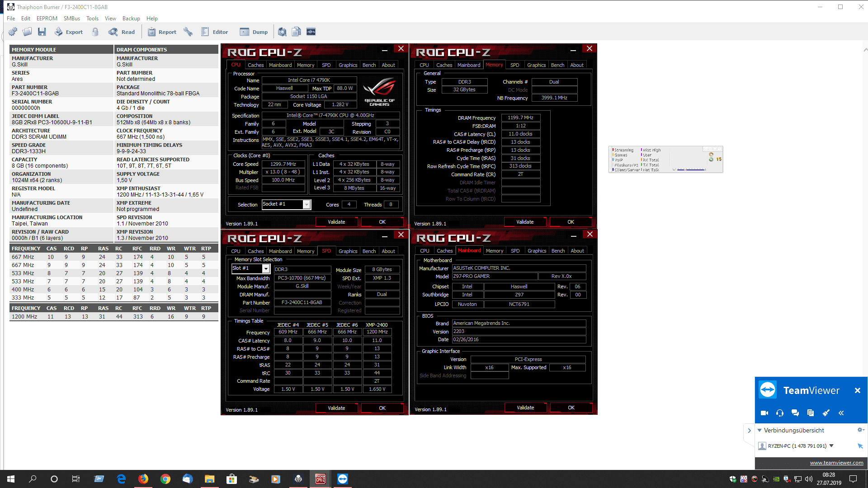
Task: Click the wrench tool icon
Action: coord(188,32)
